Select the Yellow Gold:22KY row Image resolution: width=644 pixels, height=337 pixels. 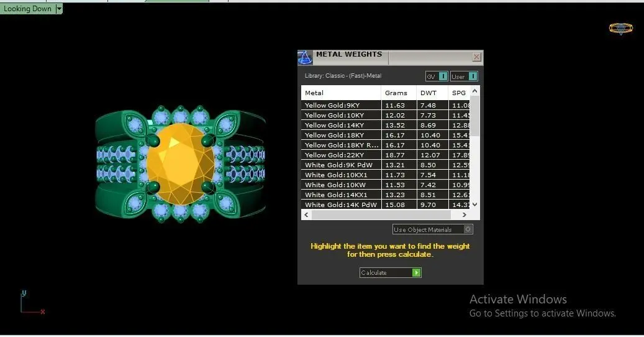pyautogui.click(x=385, y=155)
